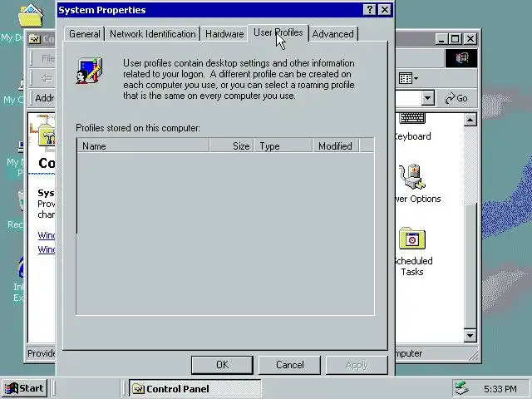
Task: Click the second Windows link in left pane
Action: pos(47,249)
